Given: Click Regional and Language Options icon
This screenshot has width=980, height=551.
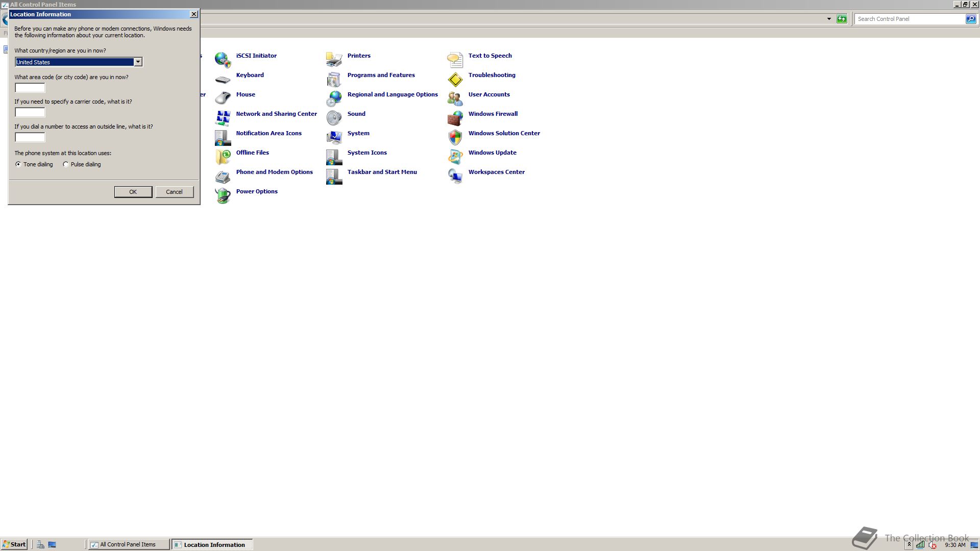Looking at the screenshot, I should (334, 98).
